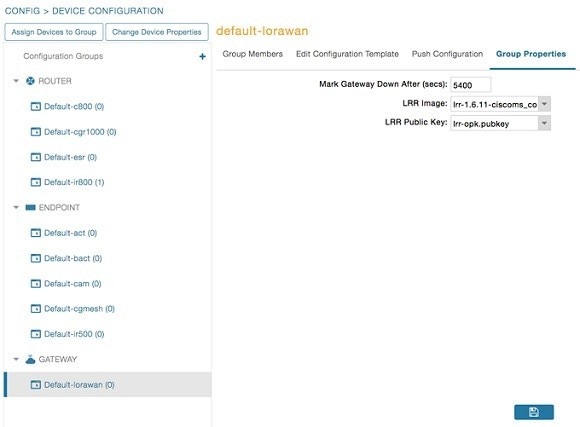Click the GATEWAY category icon
This screenshot has height=427, width=580.
click(30, 359)
